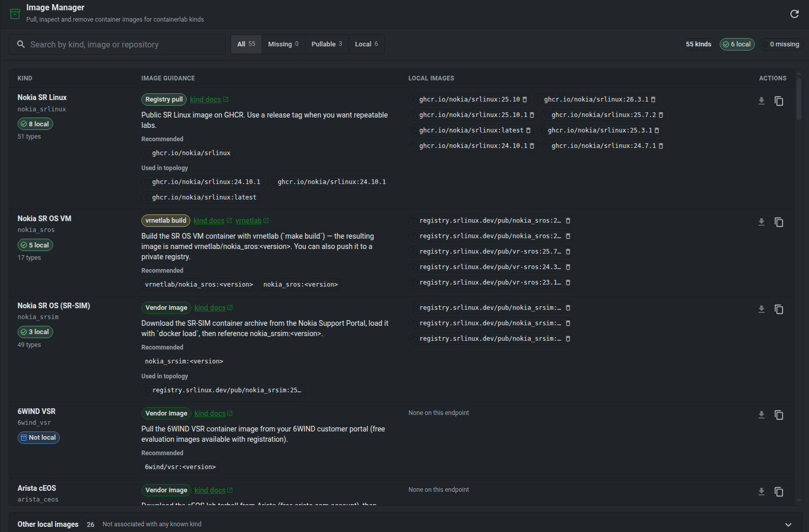
Task: Pull image for Nokia SR Linux
Action: (762, 101)
